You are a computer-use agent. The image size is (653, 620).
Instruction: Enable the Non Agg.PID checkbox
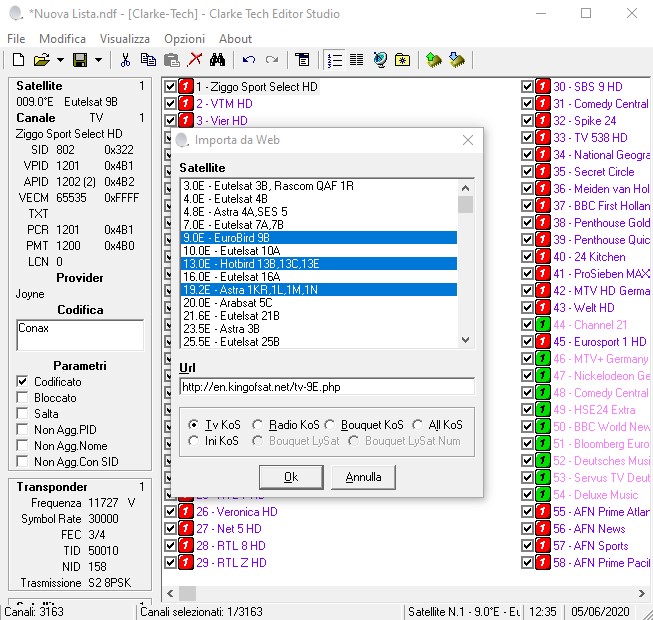[22, 429]
